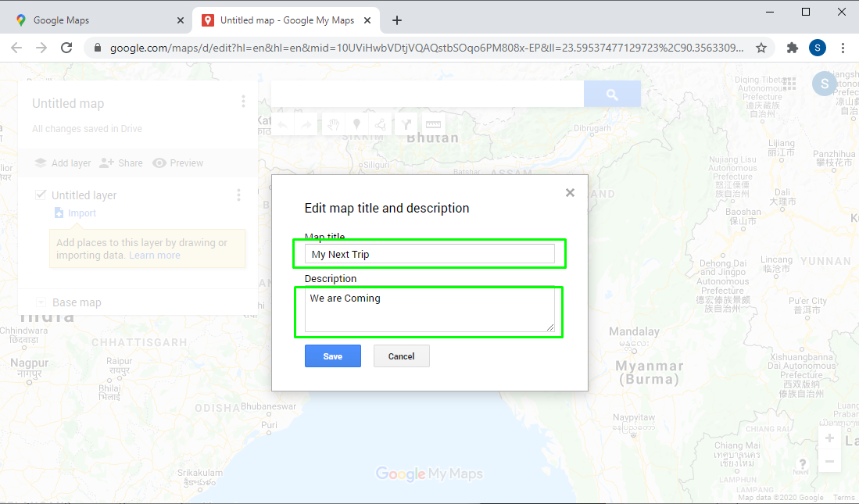Bookmark this page with the star icon
The image size is (859, 504).
[x=761, y=48]
